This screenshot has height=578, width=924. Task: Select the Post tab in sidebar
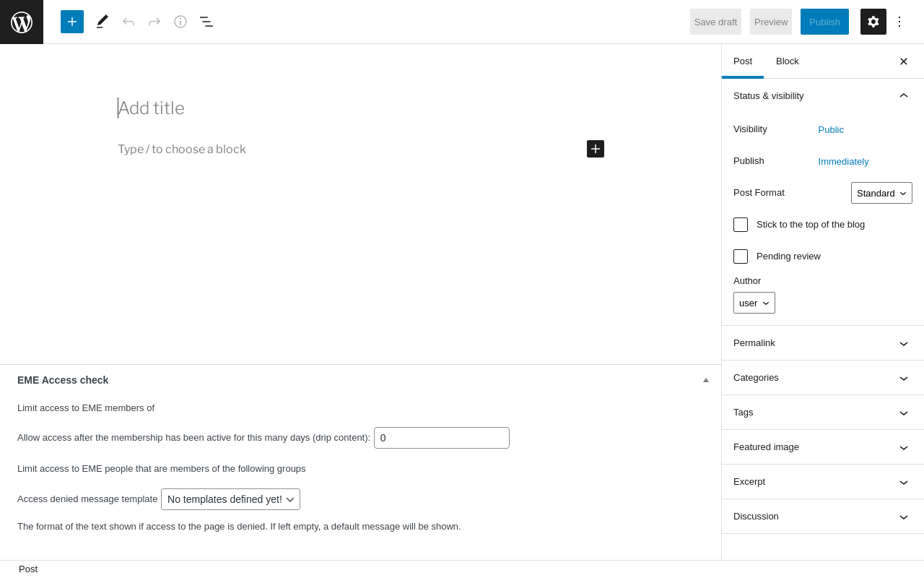[x=743, y=61]
